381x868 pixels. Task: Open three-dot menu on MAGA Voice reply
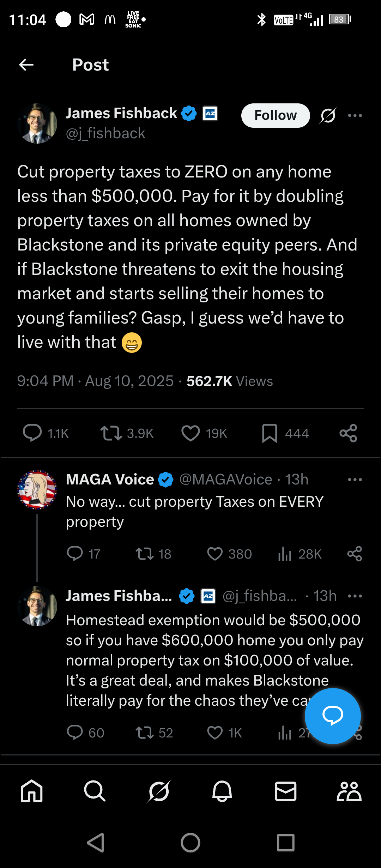[355, 480]
